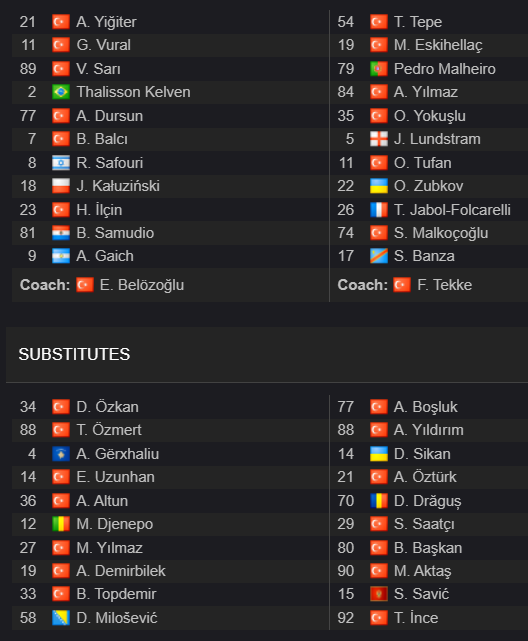Select substitute D. Milošević
The image size is (528, 641).
point(116,618)
